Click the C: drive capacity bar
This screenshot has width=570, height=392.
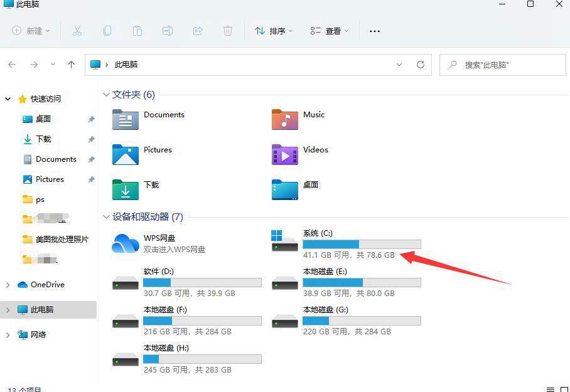[361, 244]
